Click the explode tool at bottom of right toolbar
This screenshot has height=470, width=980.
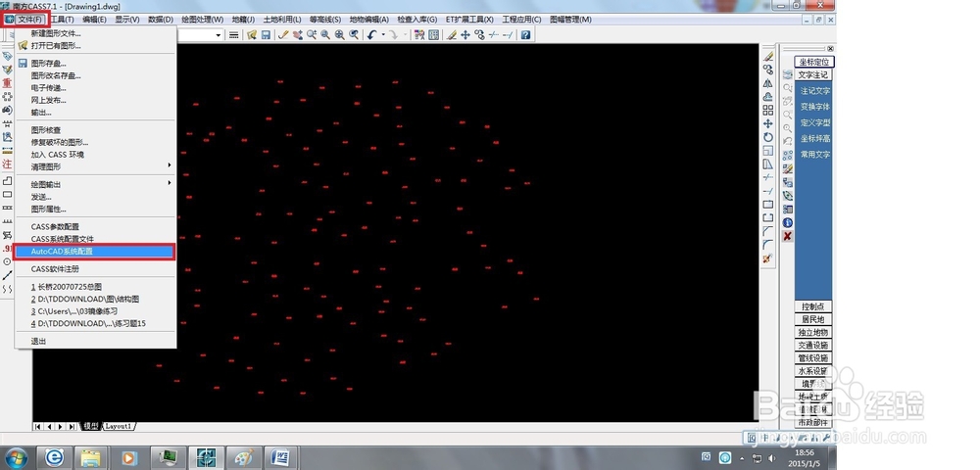pyautogui.click(x=768, y=258)
